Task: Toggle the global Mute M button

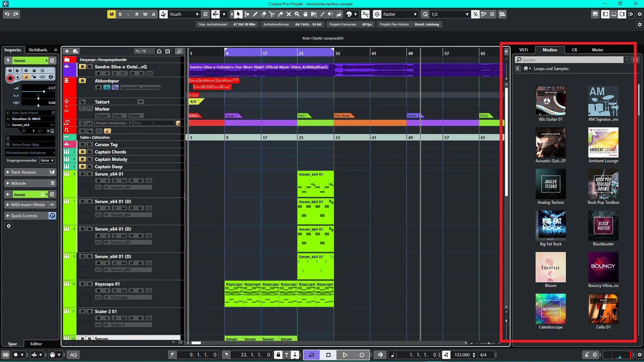Action: tap(111, 14)
